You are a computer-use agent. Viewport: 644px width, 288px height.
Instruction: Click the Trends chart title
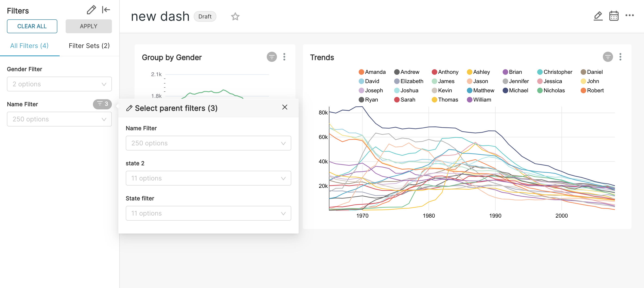[x=322, y=57]
